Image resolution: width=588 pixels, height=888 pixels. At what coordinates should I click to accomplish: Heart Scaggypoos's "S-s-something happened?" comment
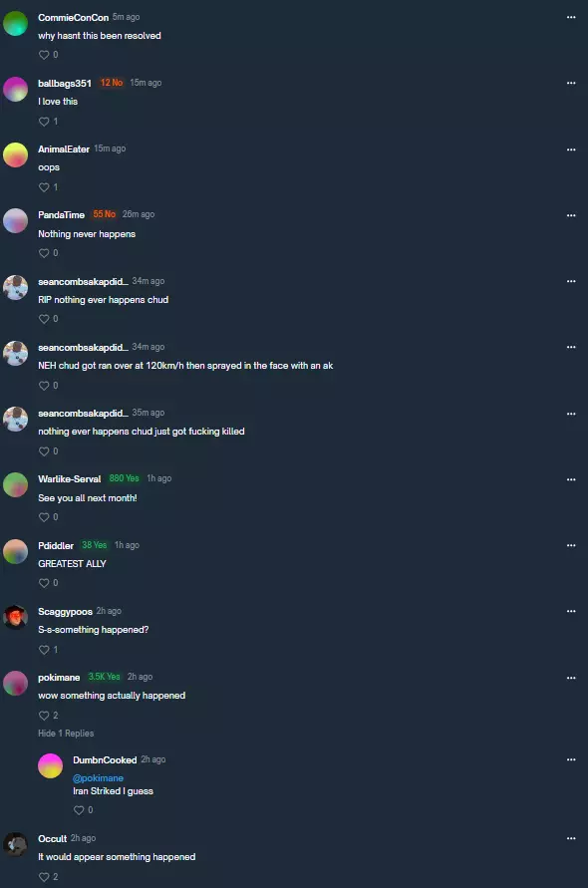pyautogui.click(x=44, y=650)
